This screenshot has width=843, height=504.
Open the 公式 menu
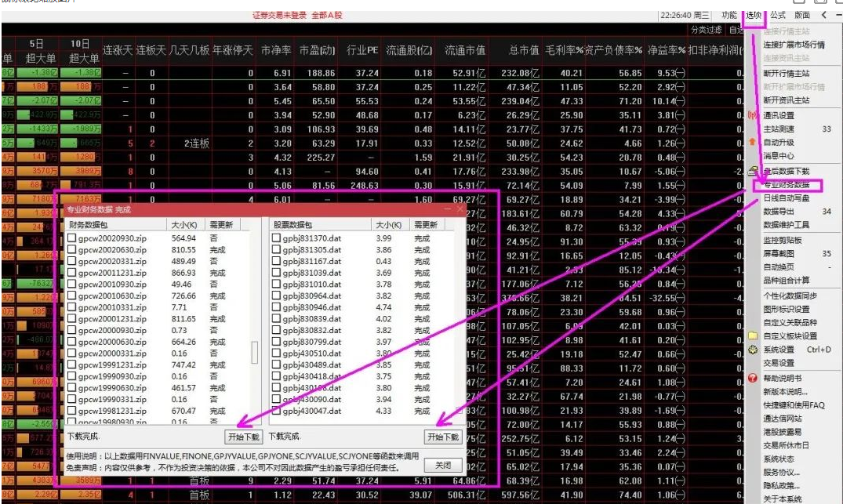pos(777,15)
